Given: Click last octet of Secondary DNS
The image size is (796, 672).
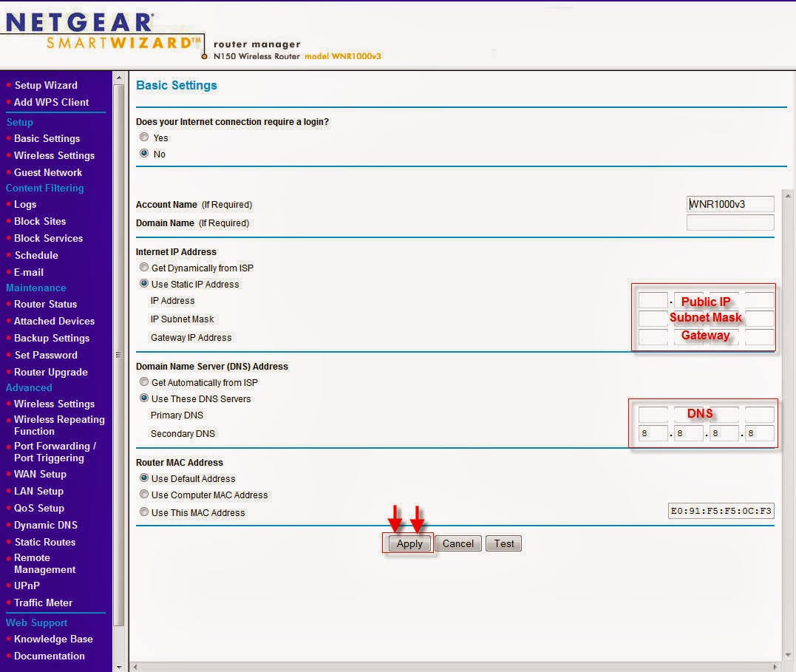Looking at the screenshot, I should pos(760,433).
